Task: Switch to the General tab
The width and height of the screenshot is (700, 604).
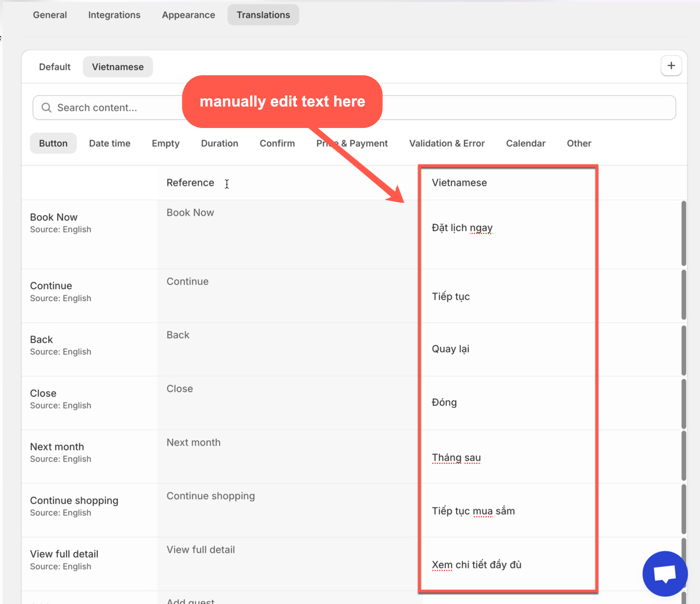Action: (x=50, y=15)
